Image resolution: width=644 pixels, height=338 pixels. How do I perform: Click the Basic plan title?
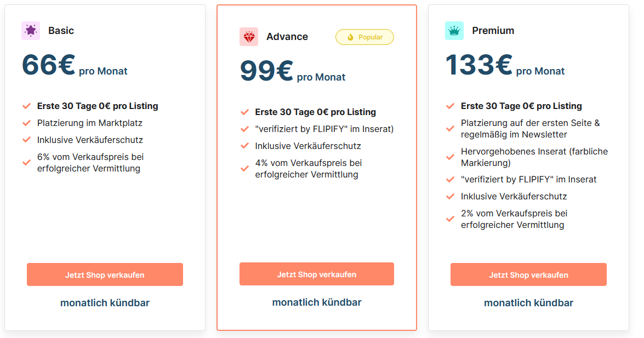(x=61, y=30)
